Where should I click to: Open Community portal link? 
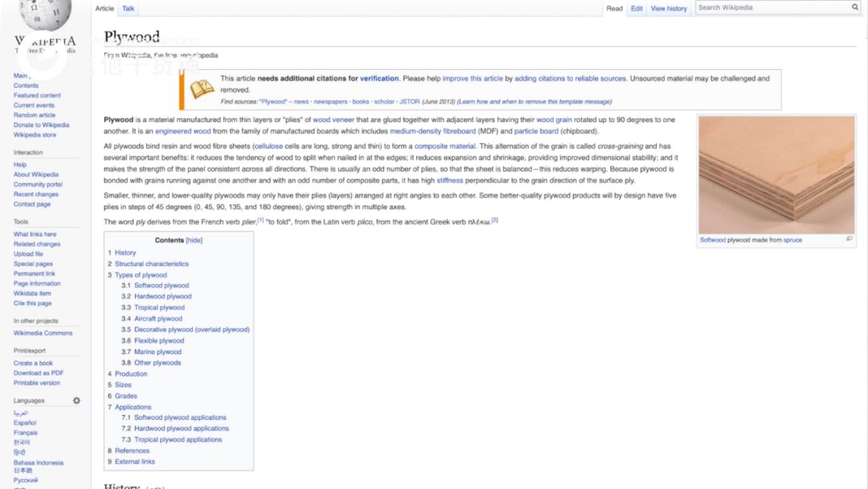[x=38, y=184]
